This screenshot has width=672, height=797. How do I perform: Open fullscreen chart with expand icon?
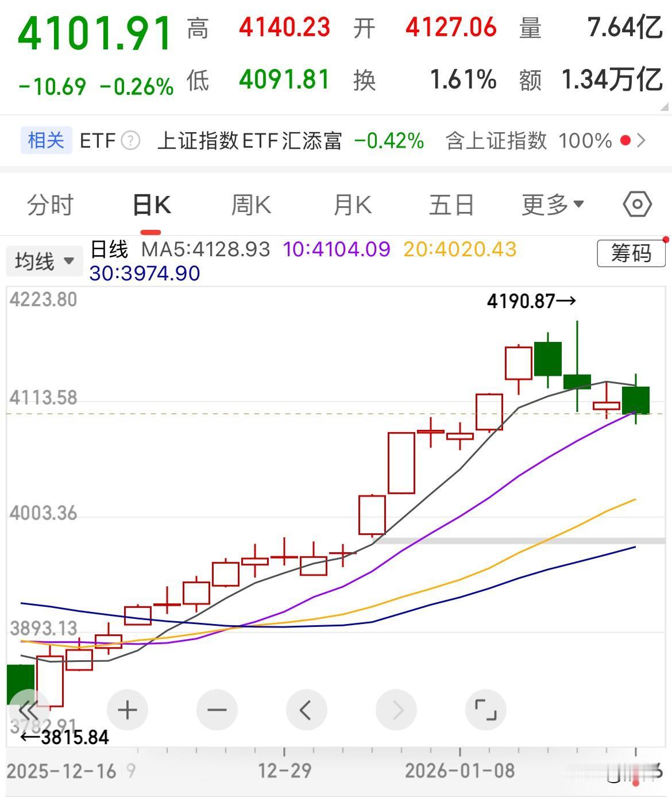click(486, 710)
